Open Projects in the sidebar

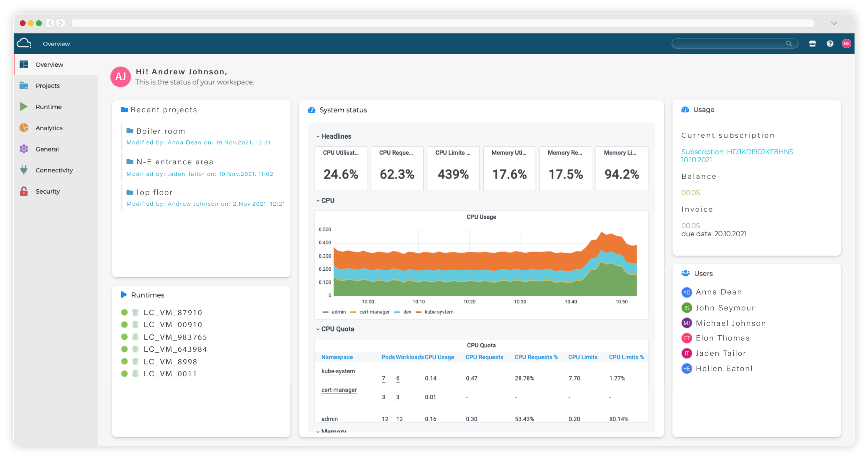pos(48,86)
